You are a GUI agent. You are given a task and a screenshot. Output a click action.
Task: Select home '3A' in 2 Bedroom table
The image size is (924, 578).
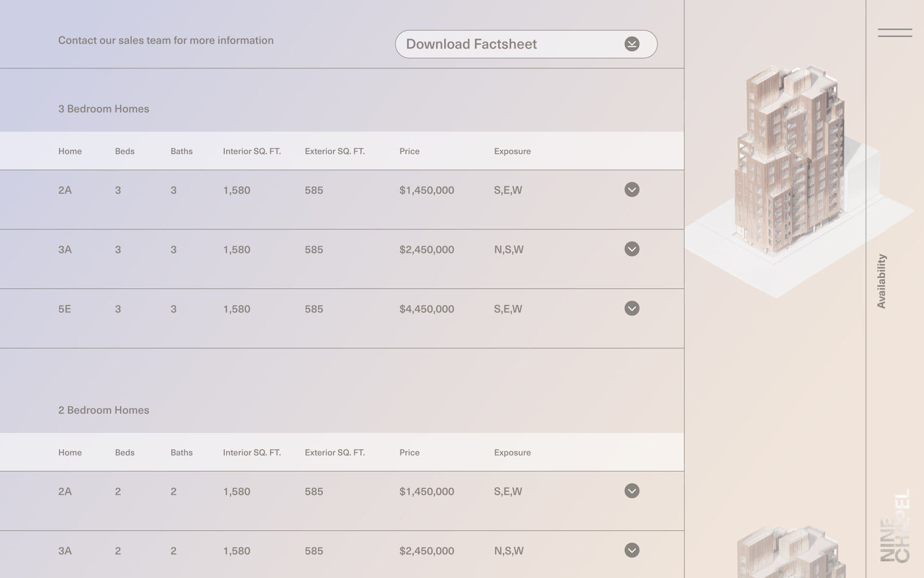(65, 551)
